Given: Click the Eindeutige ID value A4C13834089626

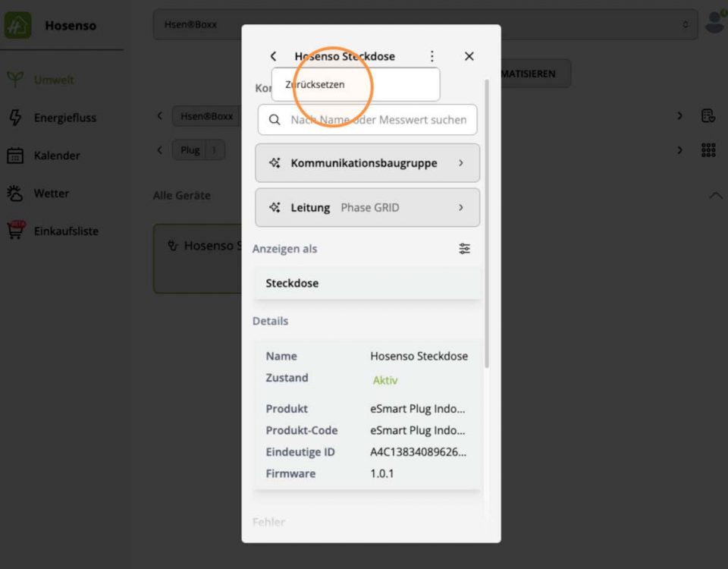Looking at the screenshot, I should pos(419,452).
